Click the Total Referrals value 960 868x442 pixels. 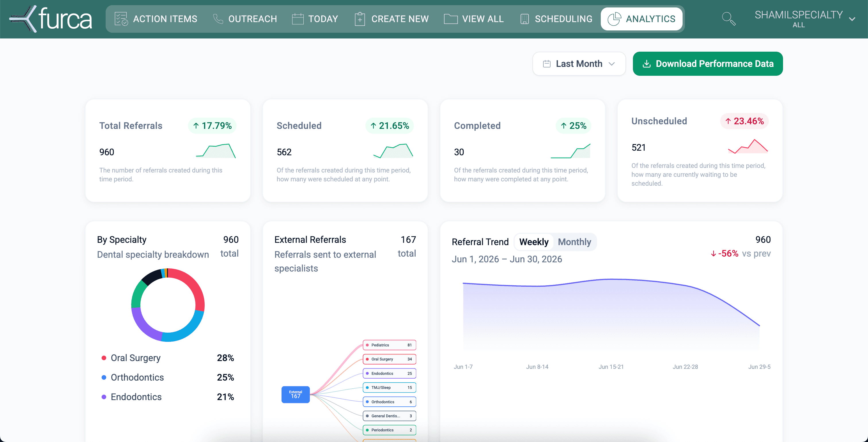click(106, 152)
